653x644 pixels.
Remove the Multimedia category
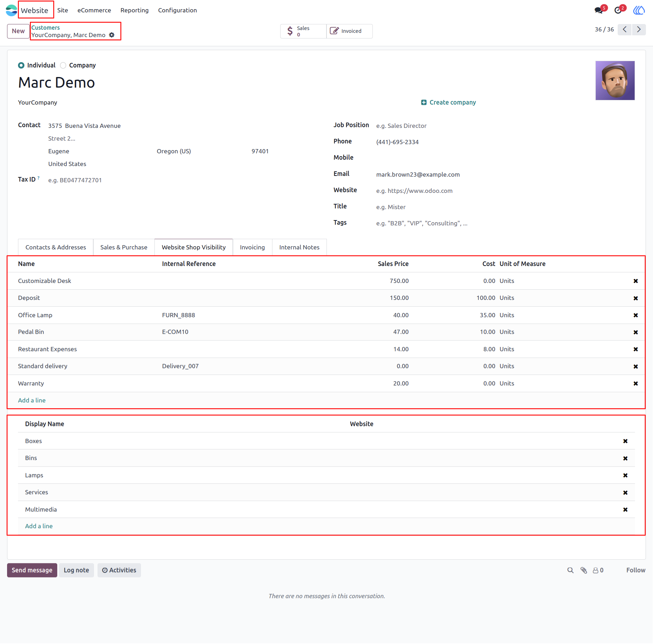click(625, 510)
